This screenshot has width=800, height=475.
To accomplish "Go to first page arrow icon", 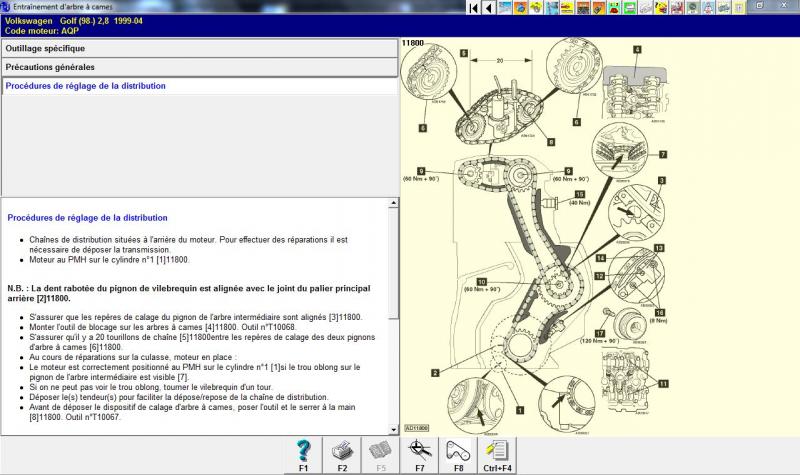I will (473, 7).
